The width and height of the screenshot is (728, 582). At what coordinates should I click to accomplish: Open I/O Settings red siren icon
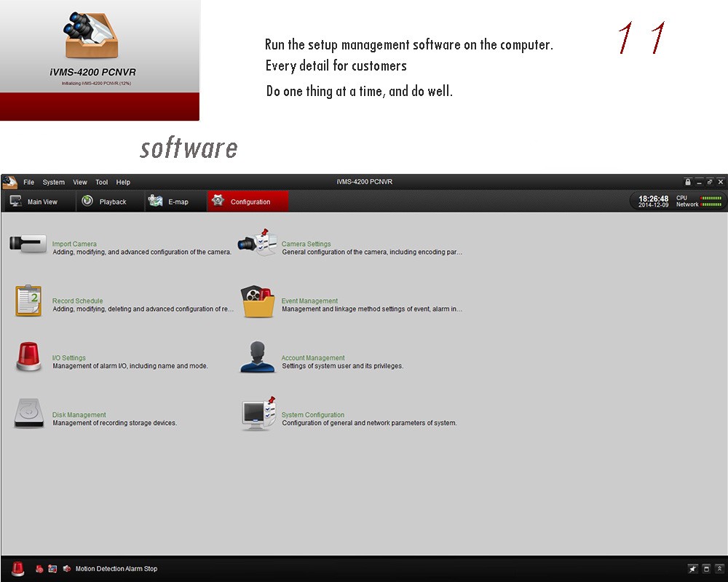tap(28, 357)
